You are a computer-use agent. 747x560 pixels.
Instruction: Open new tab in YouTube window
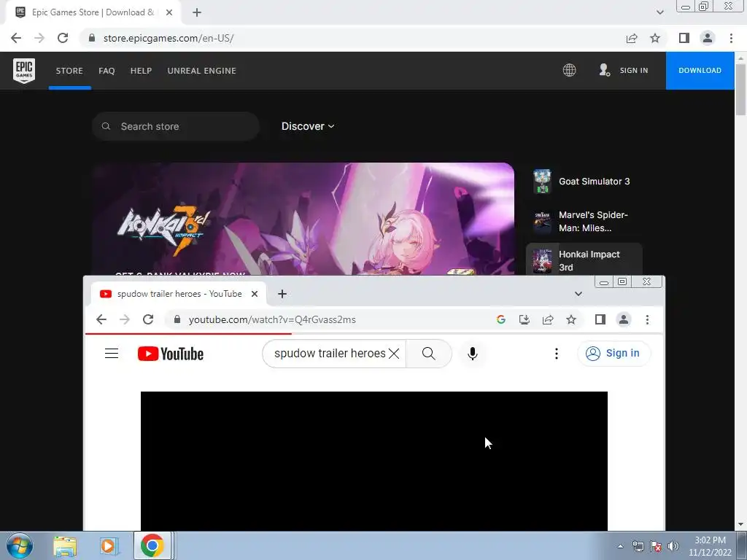(282, 294)
